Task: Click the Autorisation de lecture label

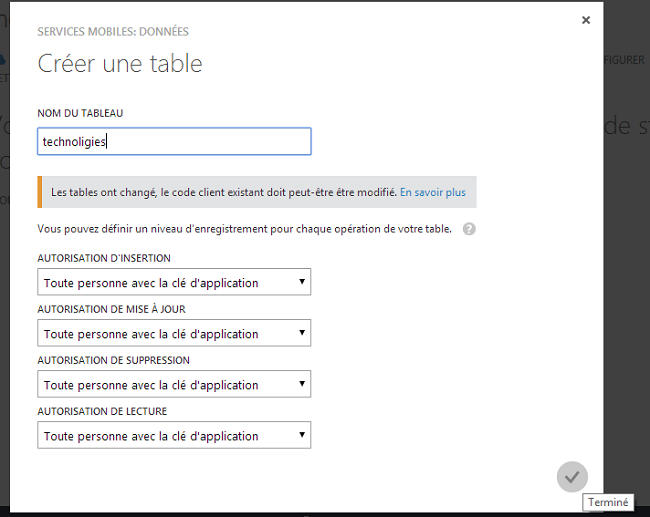Action: point(102,411)
